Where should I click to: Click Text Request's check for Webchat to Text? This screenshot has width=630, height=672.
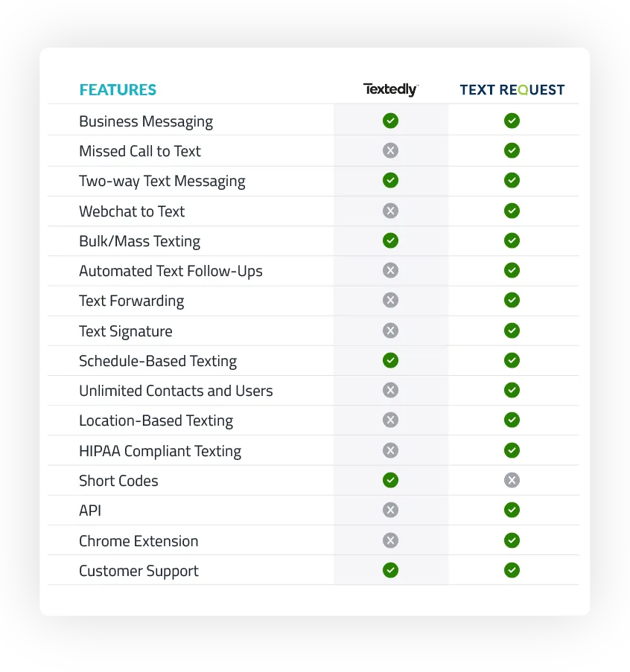point(512,211)
